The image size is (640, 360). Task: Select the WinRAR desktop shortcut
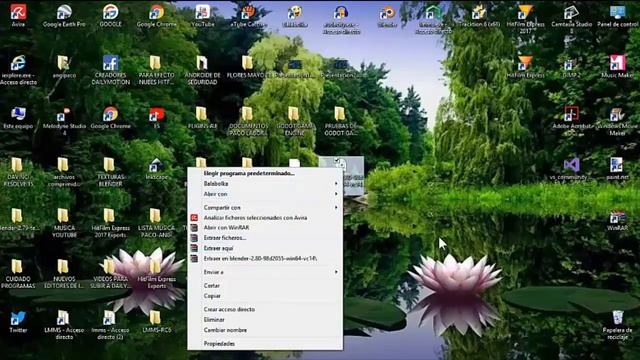pyautogui.click(x=618, y=220)
